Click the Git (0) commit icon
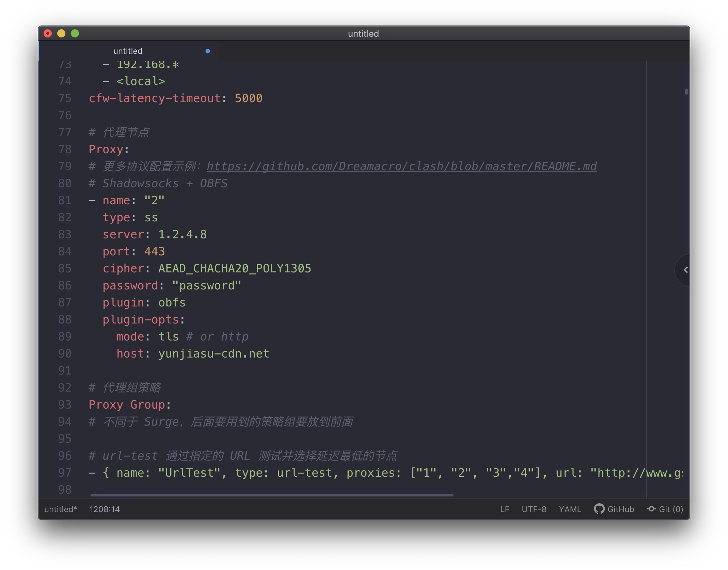 pos(651,509)
